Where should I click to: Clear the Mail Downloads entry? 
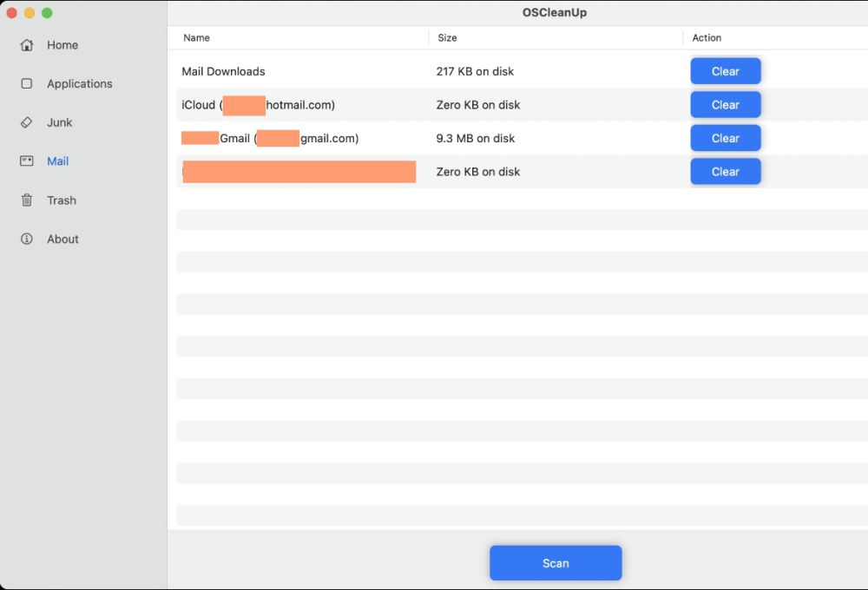pos(725,71)
